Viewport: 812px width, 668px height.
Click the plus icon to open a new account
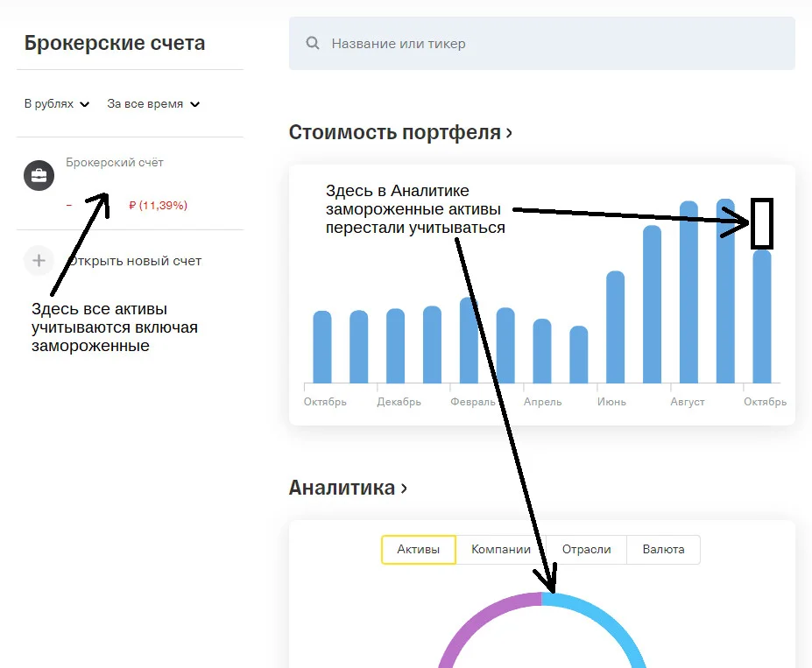[x=39, y=260]
